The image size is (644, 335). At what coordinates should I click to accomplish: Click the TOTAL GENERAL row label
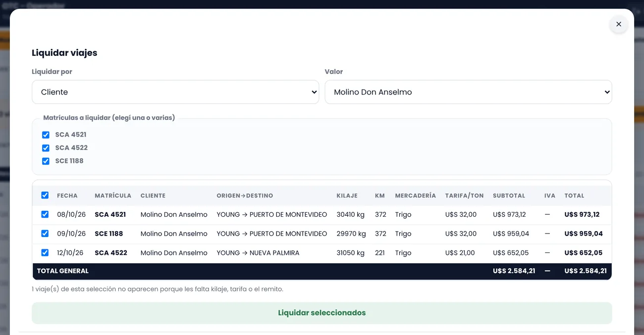pos(63,271)
